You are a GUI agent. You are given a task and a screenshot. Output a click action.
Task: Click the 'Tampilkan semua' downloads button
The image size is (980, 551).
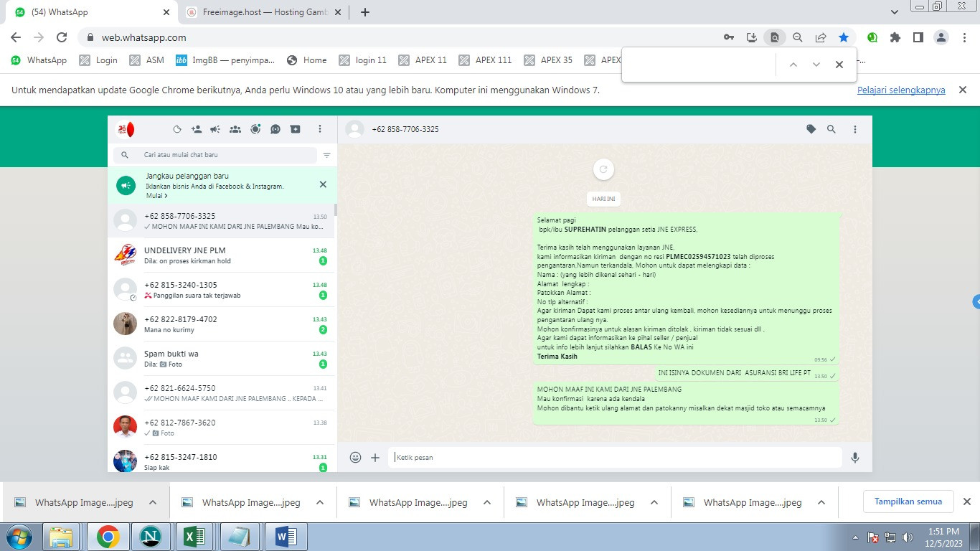pos(908,501)
